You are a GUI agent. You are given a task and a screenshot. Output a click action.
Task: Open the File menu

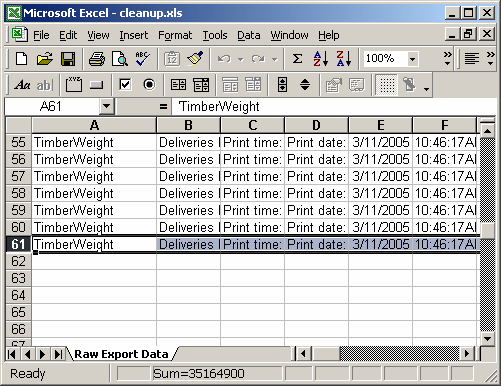[41, 35]
